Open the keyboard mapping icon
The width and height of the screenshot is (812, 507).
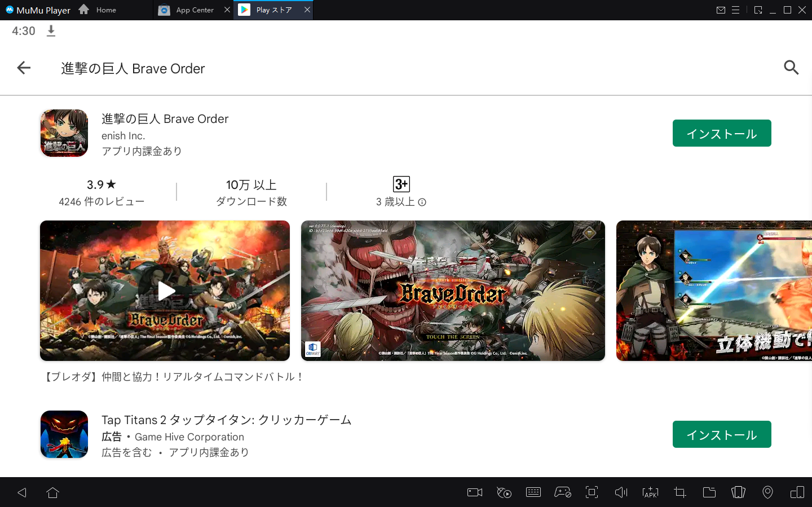(533, 492)
